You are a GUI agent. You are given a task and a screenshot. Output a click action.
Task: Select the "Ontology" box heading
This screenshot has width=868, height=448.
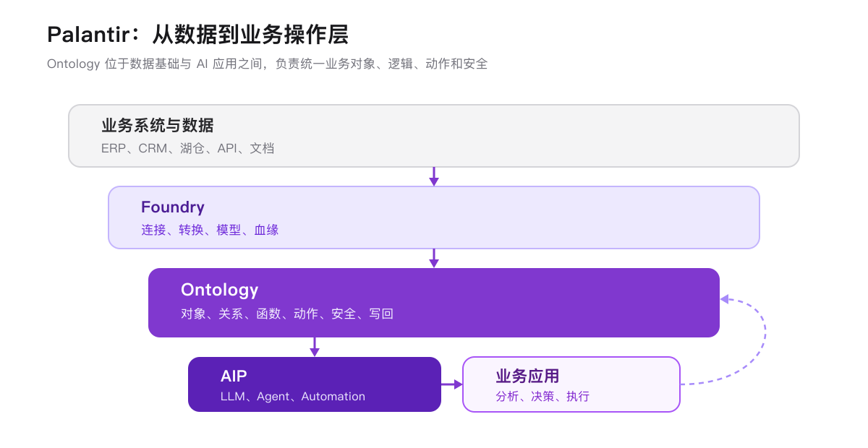[x=220, y=290]
